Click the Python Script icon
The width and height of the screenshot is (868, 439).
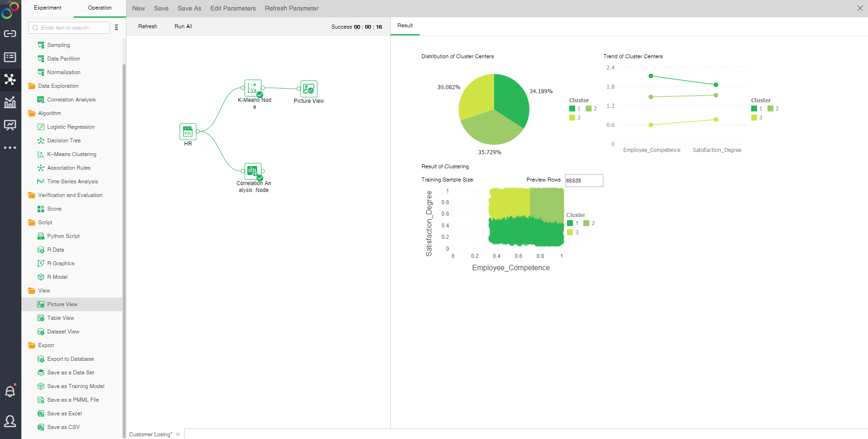pos(41,236)
